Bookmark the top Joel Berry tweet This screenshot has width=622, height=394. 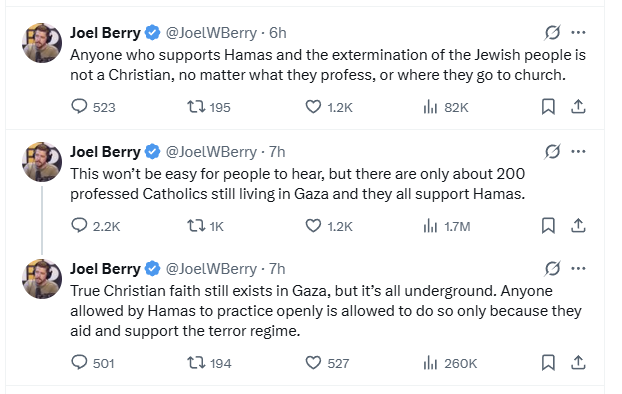tap(548, 107)
